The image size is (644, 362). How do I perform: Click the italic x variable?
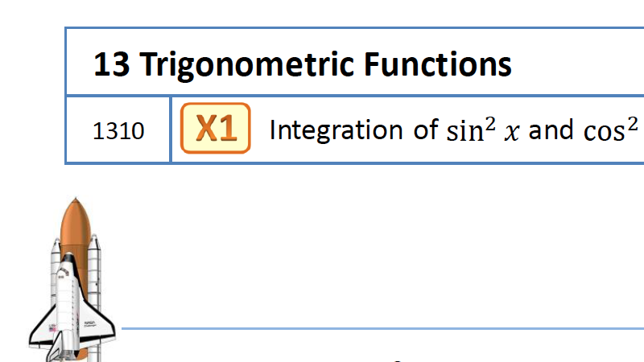(511, 132)
